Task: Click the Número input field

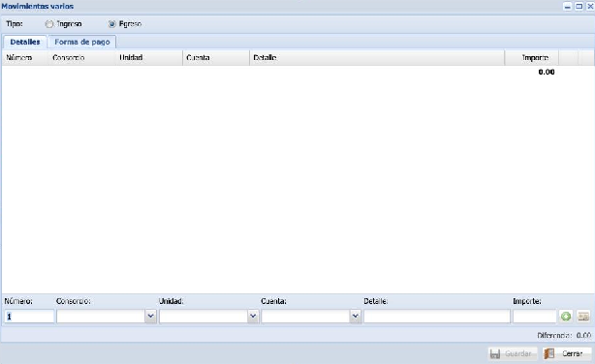Action: [29, 317]
